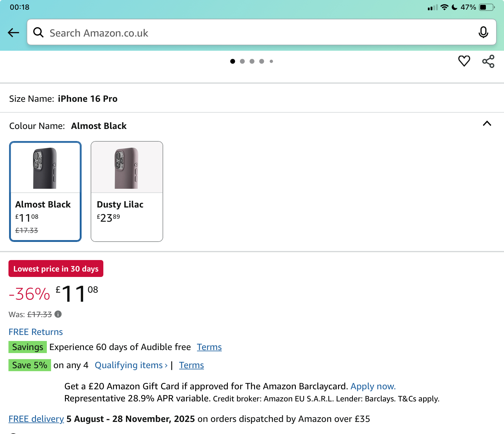The image size is (504, 434).
Task: Go to second image carousel dot
Action: click(x=242, y=61)
